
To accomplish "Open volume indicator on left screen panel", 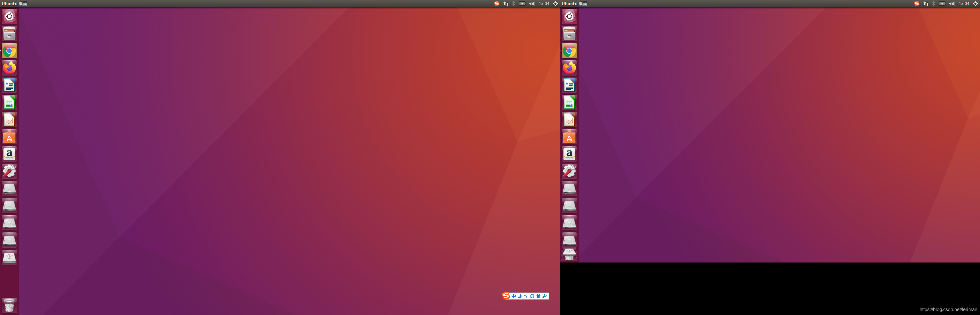I will pyautogui.click(x=532, y=3).
